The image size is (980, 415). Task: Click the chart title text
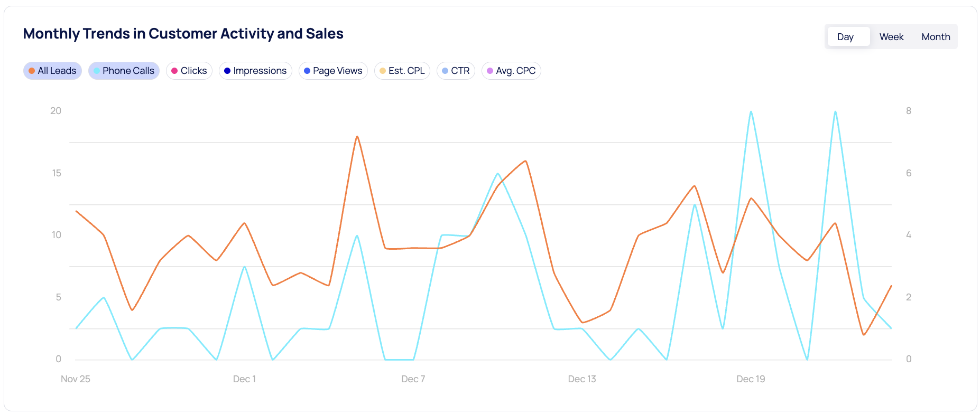point(183,33)
